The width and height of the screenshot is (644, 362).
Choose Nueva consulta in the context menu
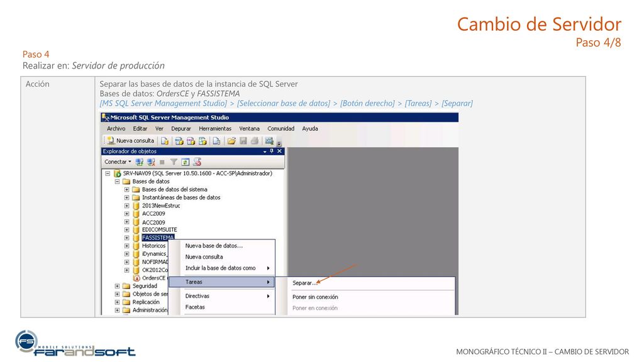(x=222, y=257)
